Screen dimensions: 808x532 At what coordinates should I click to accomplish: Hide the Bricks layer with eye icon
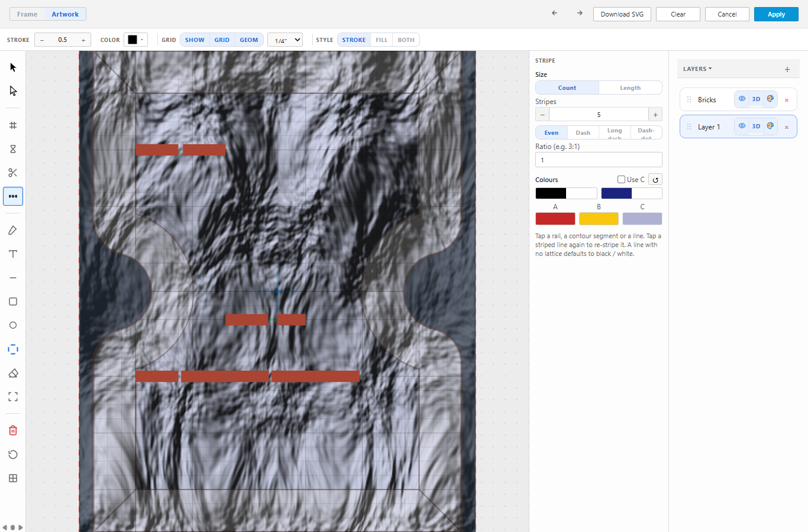742,99
